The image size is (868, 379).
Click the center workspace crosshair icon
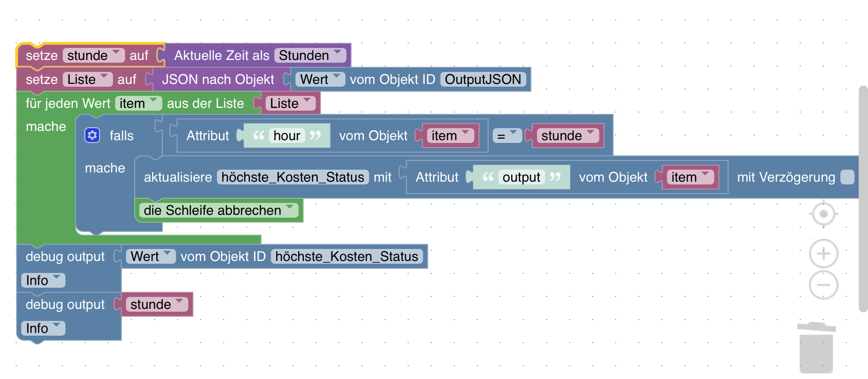tap(823, 214)
